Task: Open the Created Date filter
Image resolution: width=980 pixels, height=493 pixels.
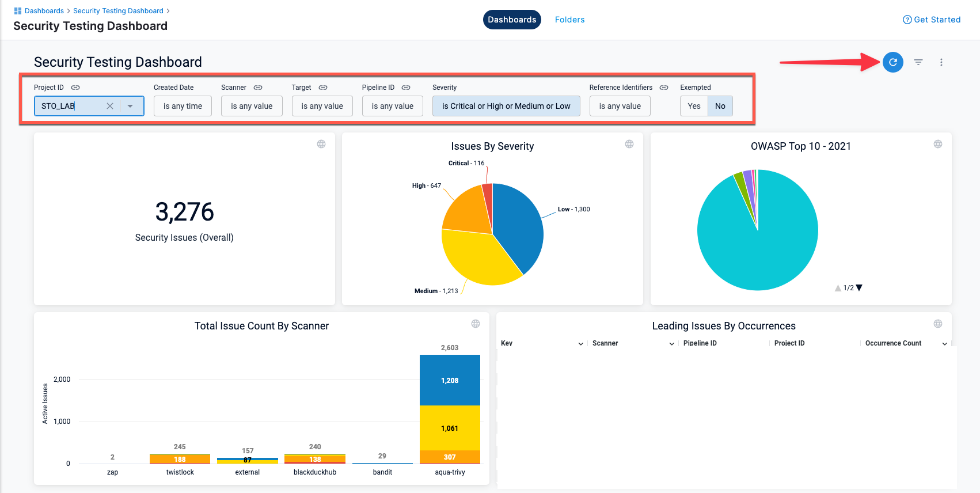Action: tap(183, 106)
